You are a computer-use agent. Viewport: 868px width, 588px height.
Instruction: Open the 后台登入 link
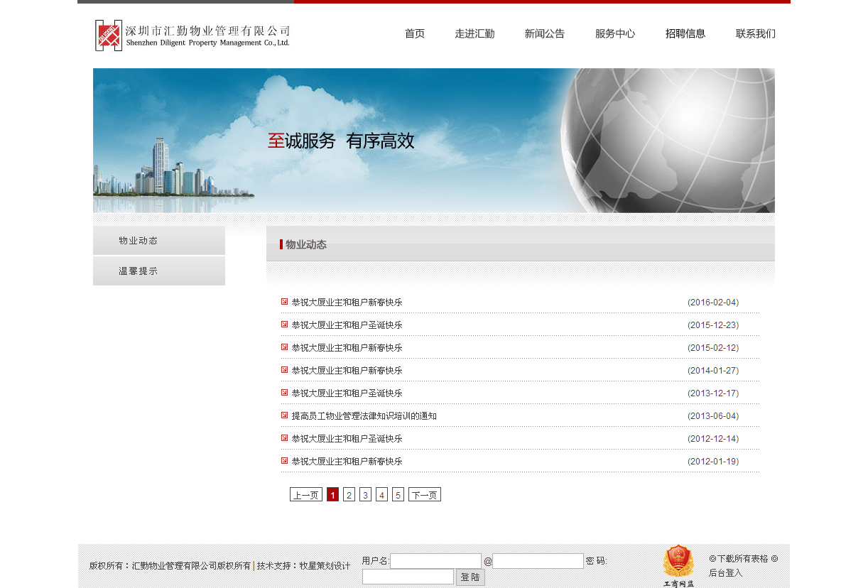point(725,572)
